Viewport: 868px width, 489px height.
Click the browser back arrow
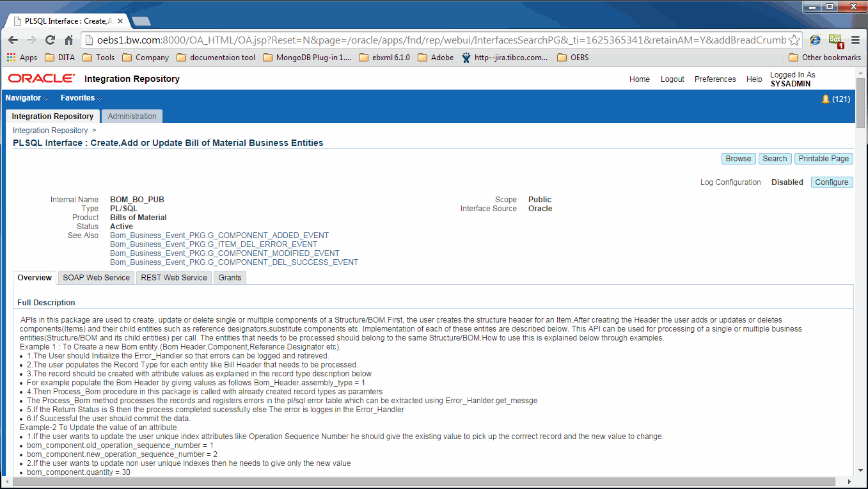[x=13, y=40]
